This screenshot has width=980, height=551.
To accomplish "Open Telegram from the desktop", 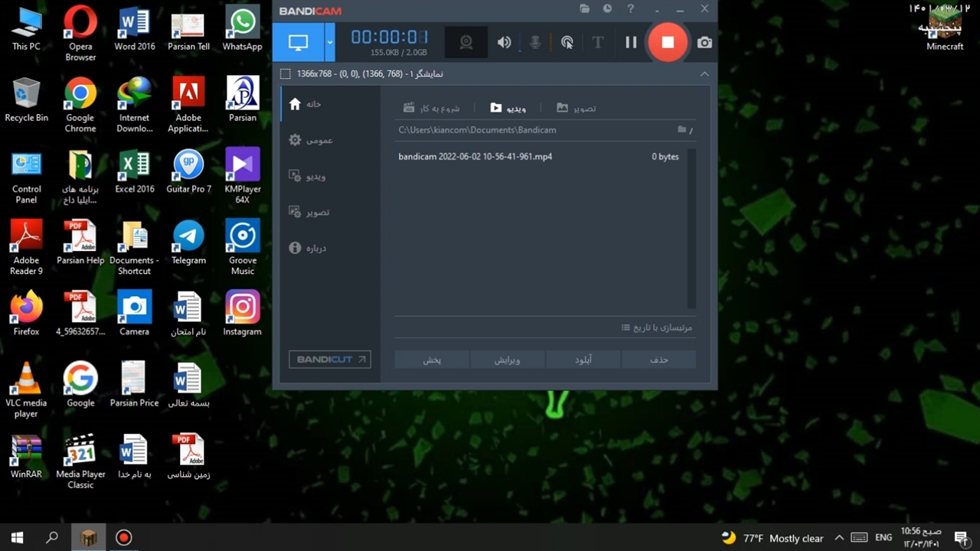I will point(188,243).
